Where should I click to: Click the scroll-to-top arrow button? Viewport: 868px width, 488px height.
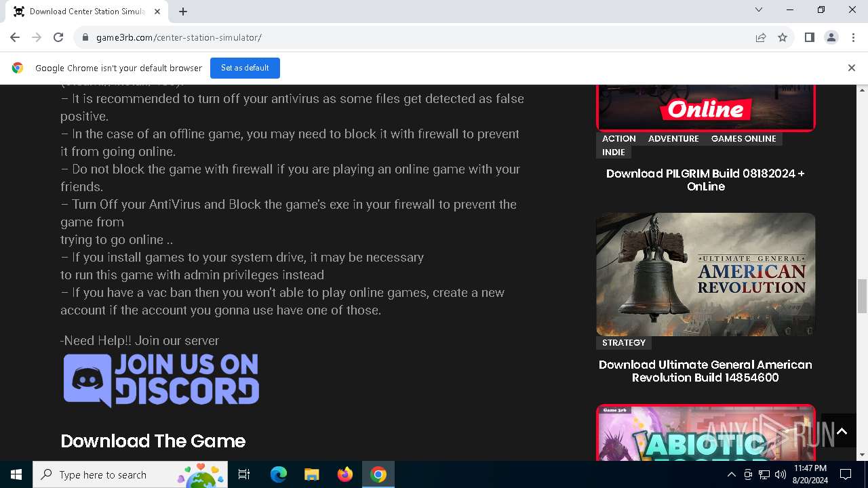click(842, 431)
